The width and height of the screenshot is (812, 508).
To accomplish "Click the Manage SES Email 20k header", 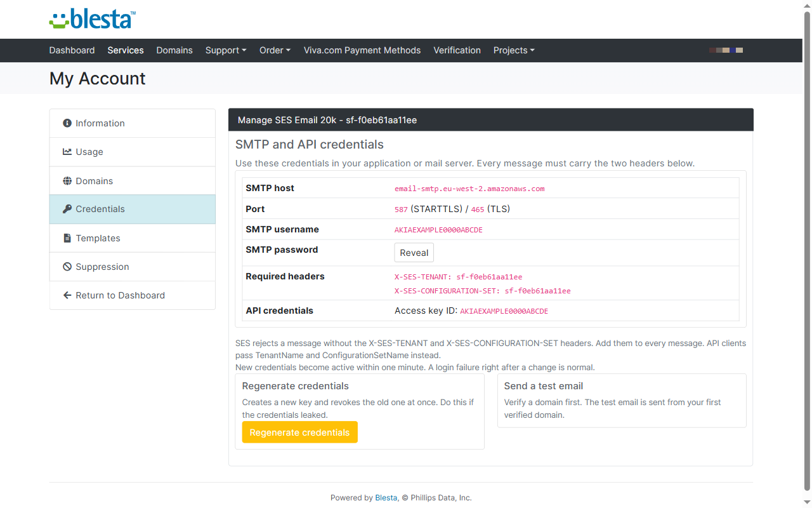I will (491, 120).
